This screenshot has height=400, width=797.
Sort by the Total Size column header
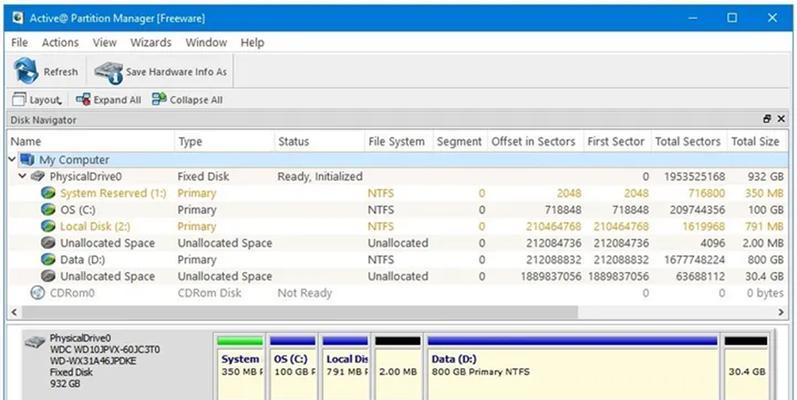coord(757,142)
